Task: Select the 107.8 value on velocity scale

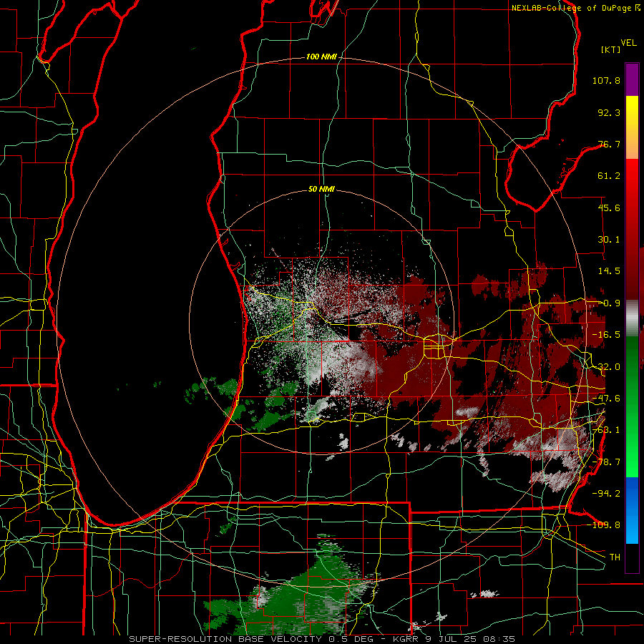Action: coord(606,80)
